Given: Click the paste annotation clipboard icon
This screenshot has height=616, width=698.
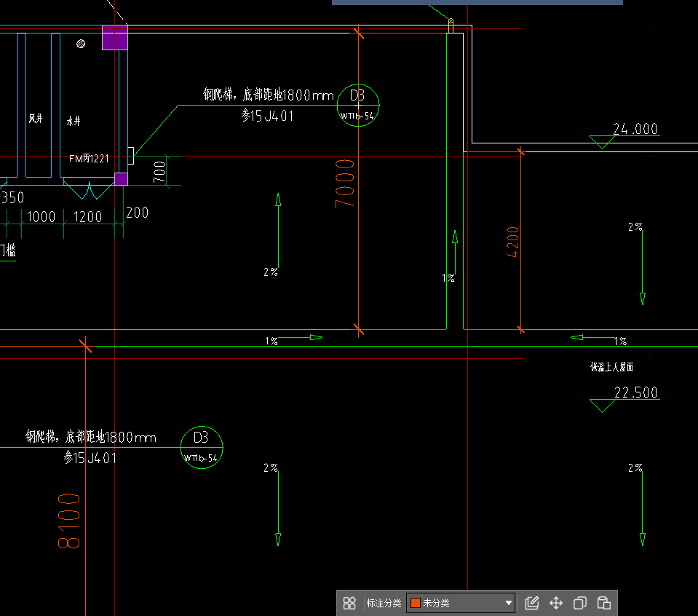Looking at the screenshot, I should pos(604,603).
